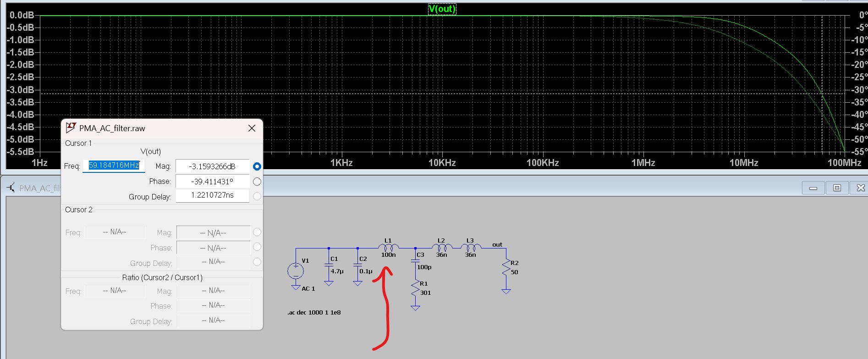Screen dimensions: 868x359
Task: Click the -4.5dB magnitude axis label
Action: click(x=20, y=127)
